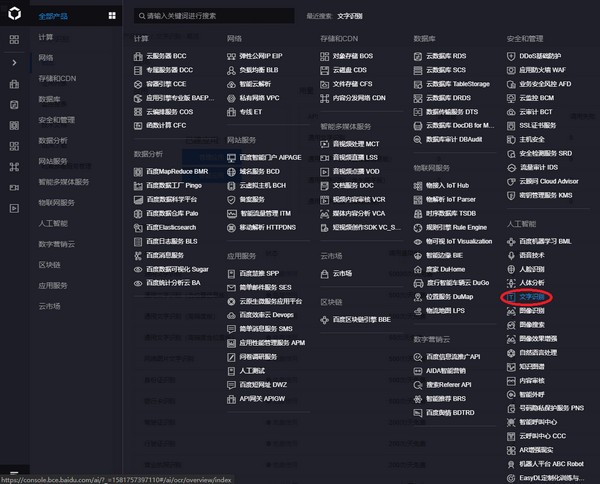Expand the left sidebar with the chevron arrow
This screenshot has width=600, height=484.
coord(14,62)
